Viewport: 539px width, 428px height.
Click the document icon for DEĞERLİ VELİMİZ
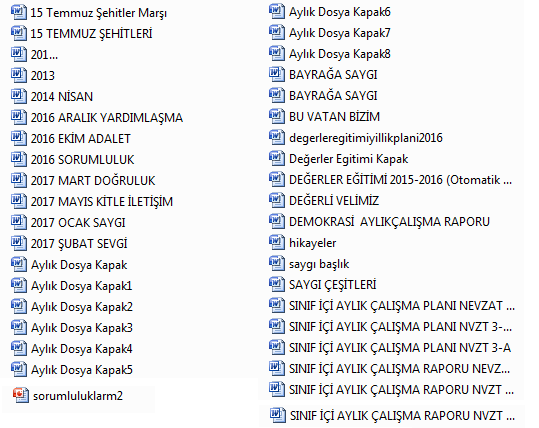tap(277, 200)
